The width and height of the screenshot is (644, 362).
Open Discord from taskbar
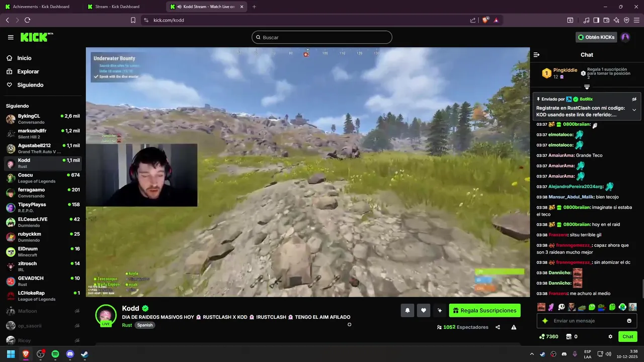click(70, 354)
